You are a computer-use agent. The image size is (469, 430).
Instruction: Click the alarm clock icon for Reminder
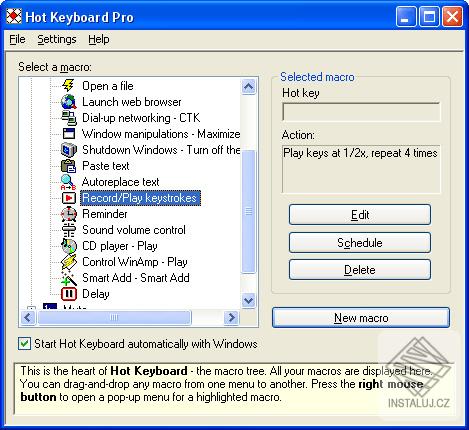pos(69,214)
